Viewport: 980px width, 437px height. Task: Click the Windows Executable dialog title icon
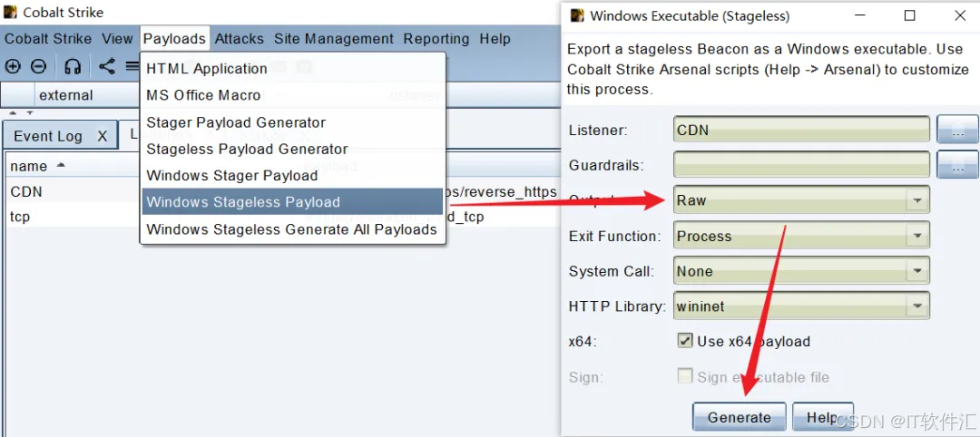click(577, 15)
